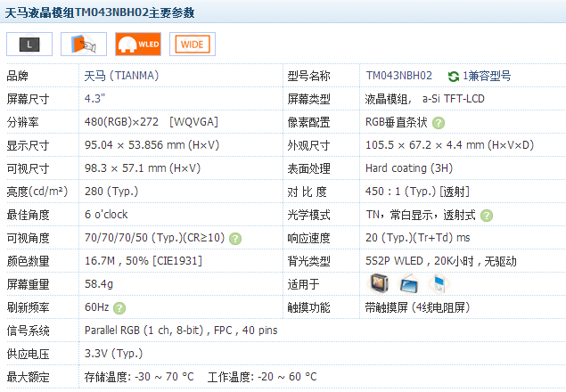Click the 适用于 row label

tap(303, 284)
